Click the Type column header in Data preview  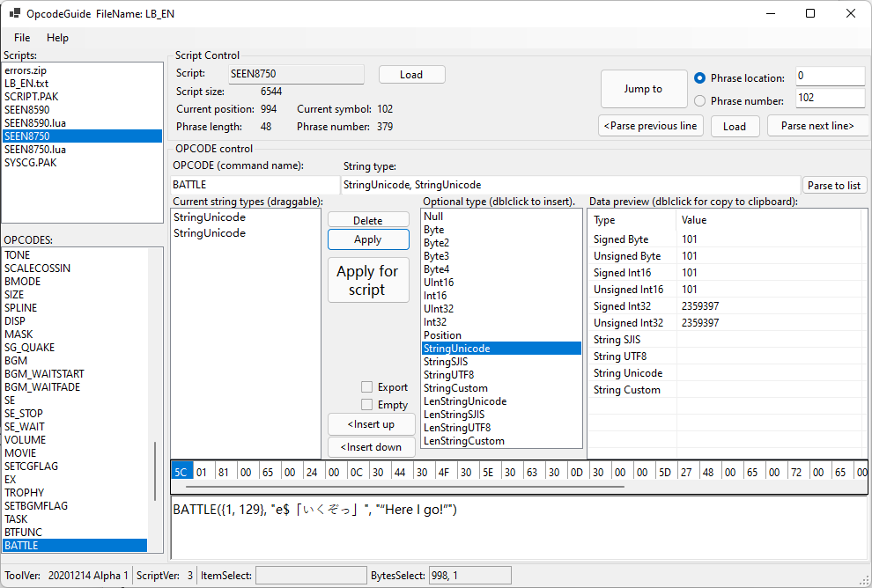point(632,220)
